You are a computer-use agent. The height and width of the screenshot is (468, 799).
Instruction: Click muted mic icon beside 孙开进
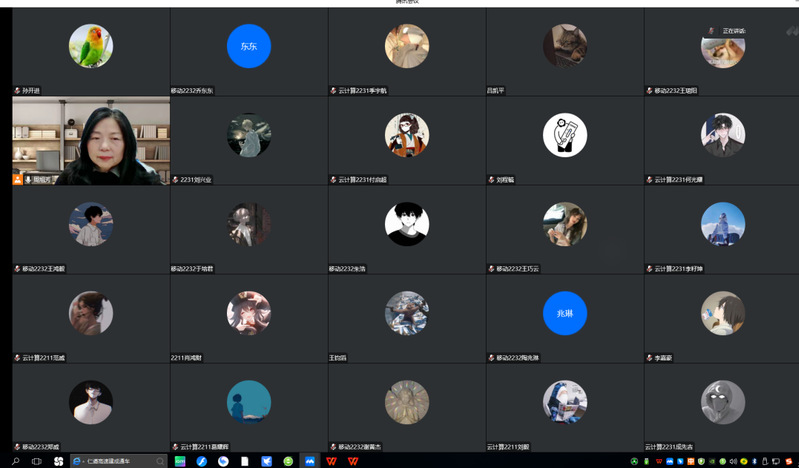[x=17, y=90]
